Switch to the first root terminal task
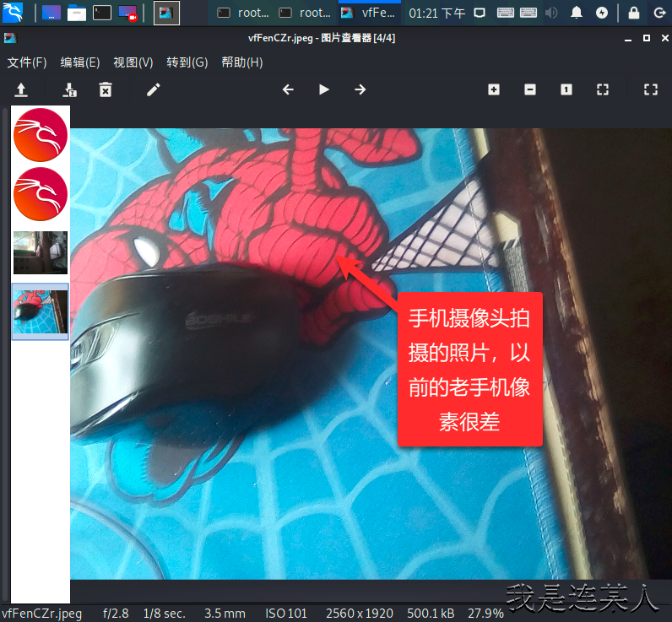 click(x=243, y=13)
